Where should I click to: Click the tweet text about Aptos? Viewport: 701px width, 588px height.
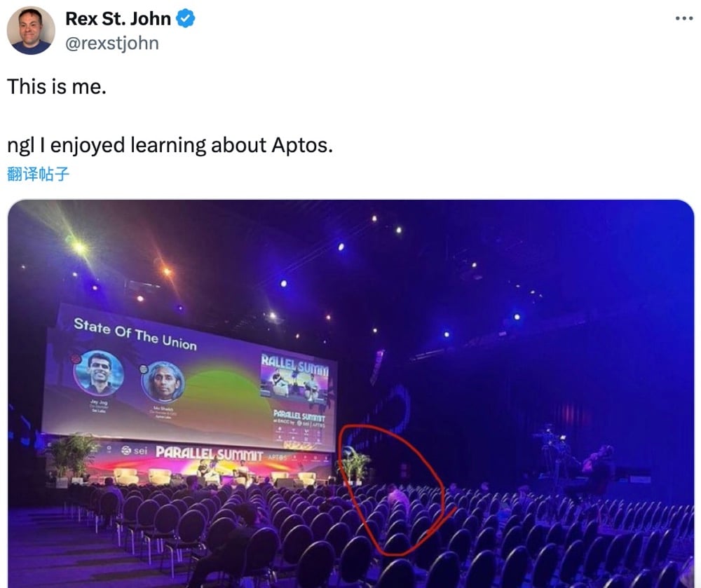(170, 146)
